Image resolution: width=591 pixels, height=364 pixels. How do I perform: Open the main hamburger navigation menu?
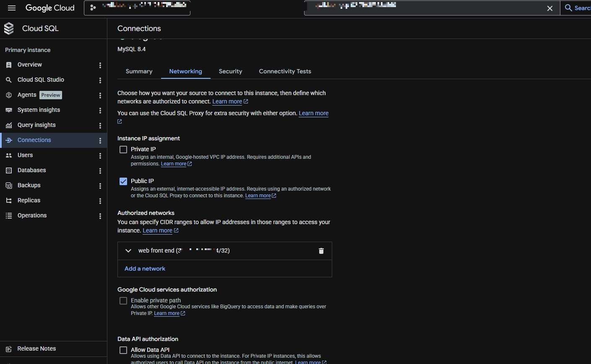point(12,8)
